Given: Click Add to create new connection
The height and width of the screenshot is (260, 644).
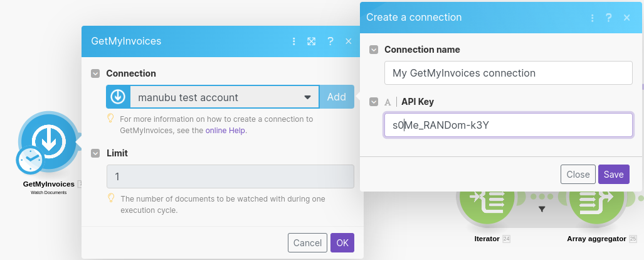Looking at the screenshot, I should point(337,97).
